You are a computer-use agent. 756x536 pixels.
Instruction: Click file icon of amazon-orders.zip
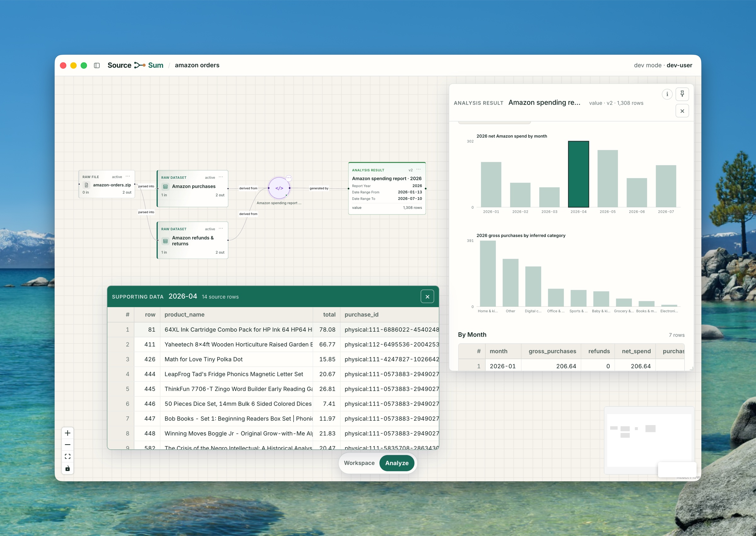(86, 185)
